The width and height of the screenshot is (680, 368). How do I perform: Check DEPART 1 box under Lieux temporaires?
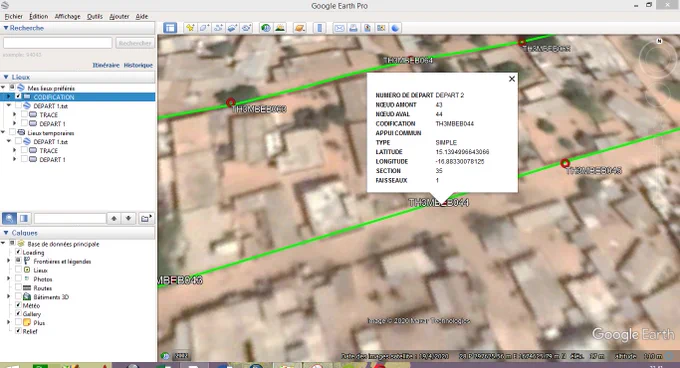click(x=24, y=160)
